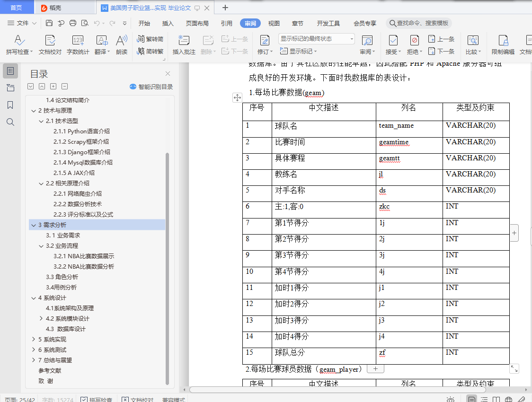Go to 上一条 revision beside 拒绝
This screenshot has width=532, height=402.
click(x=442, y=39)
